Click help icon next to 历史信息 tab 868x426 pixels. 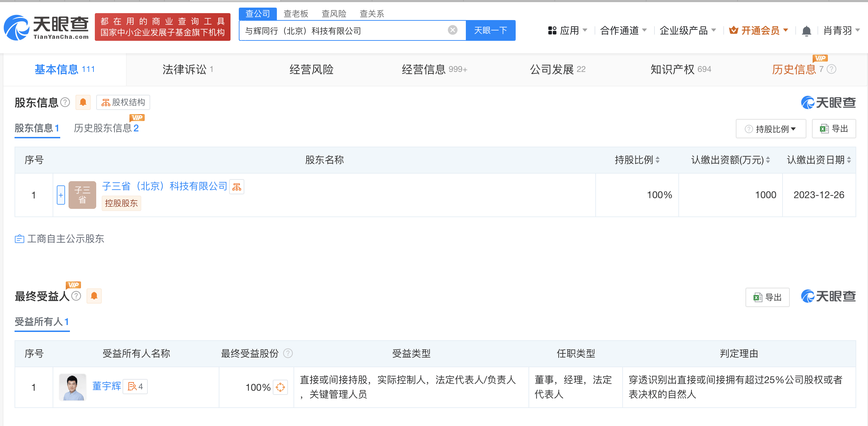point(832,69)
